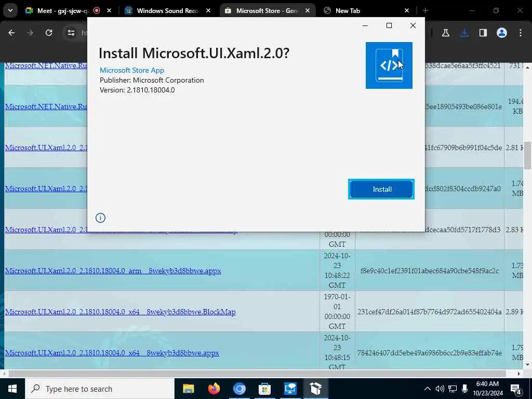Open Microsoft.UI.Xaml.2.0 x64 BlockMap link

click(x=120, y=312)
